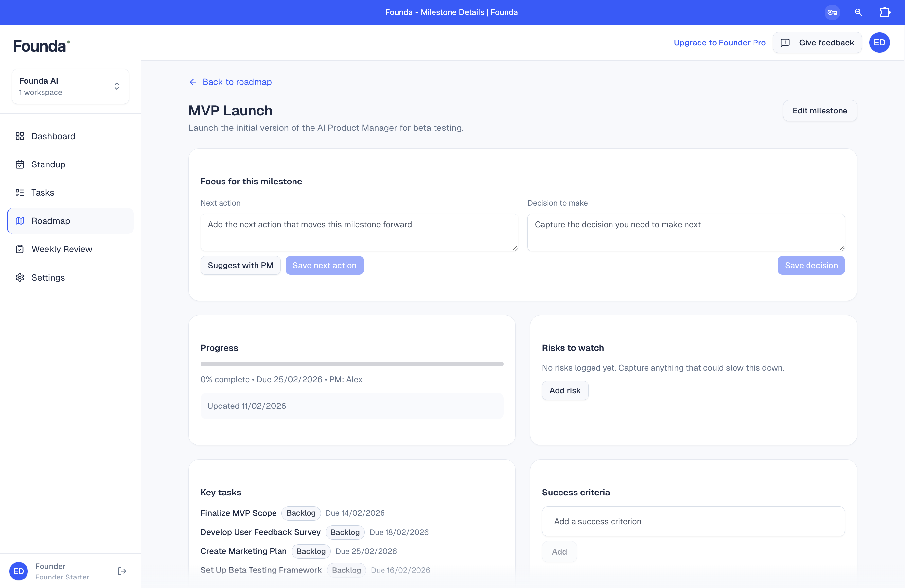Change status on Finalize MVP Scope Backlog chip
Screen dimensions: 905x588
[301, 513]
